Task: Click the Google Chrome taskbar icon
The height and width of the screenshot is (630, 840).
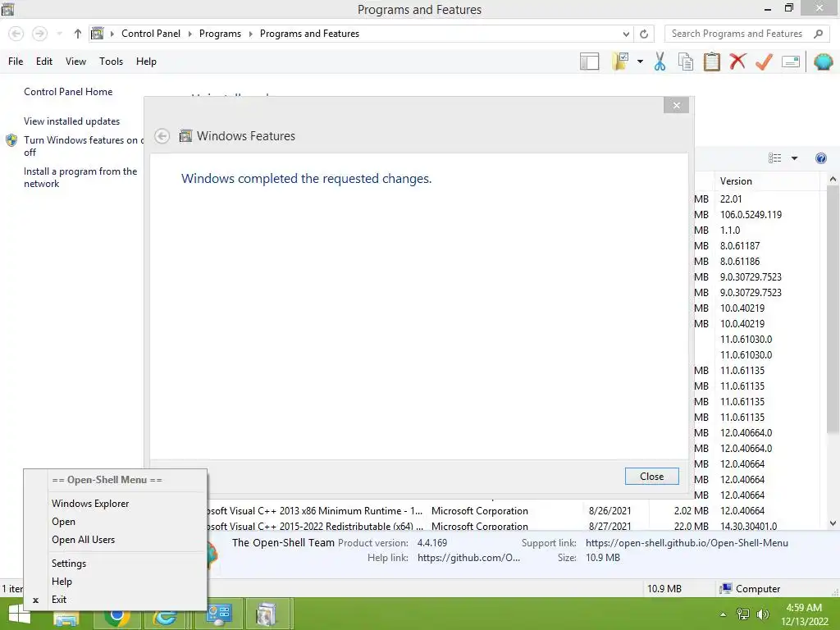Action: (116, 619)
